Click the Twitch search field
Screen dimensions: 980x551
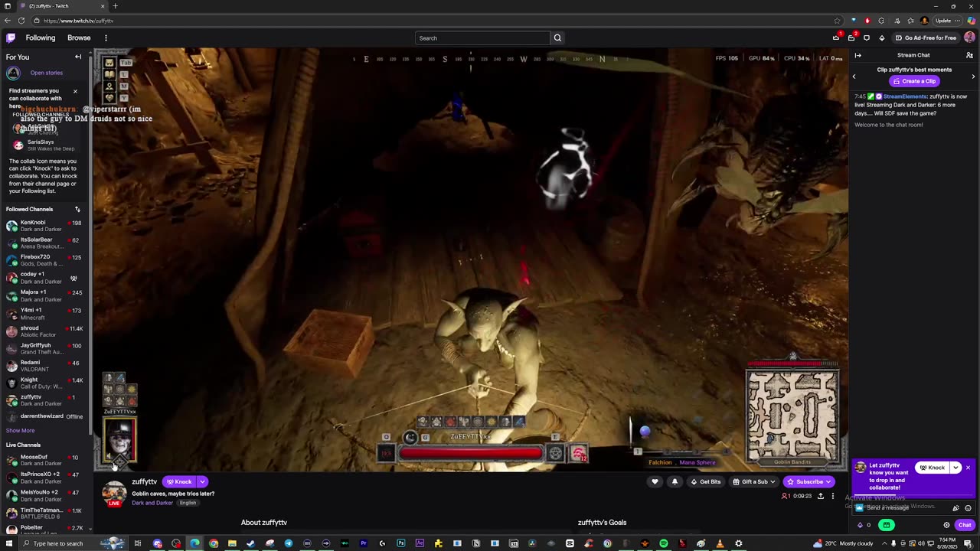tap(482, 37)
